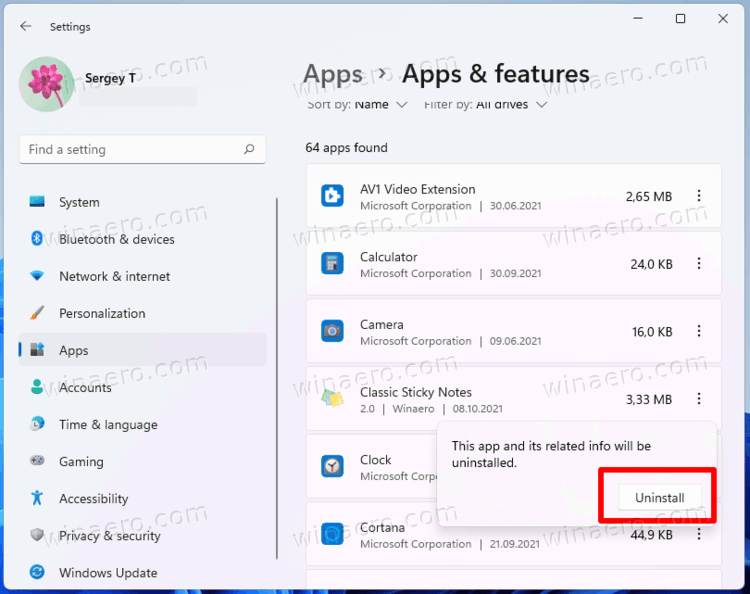Image resolution: width=750 pixels, height=594 pixels.
Task: Expand Filter by All drives dropdown
Action: 485,104
